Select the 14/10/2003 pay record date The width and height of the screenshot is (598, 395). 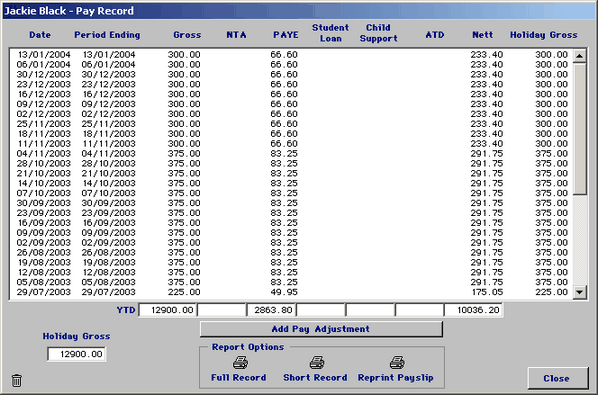coord(44,183)
